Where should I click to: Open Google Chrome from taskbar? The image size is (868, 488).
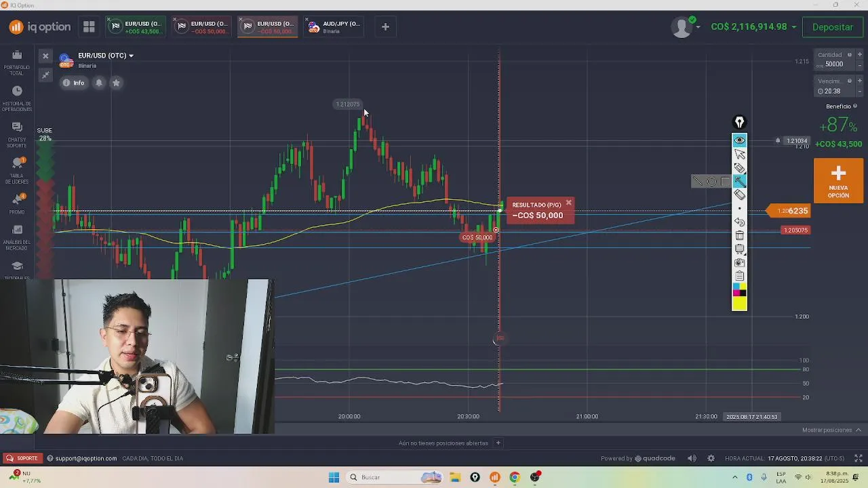point(515,477)
